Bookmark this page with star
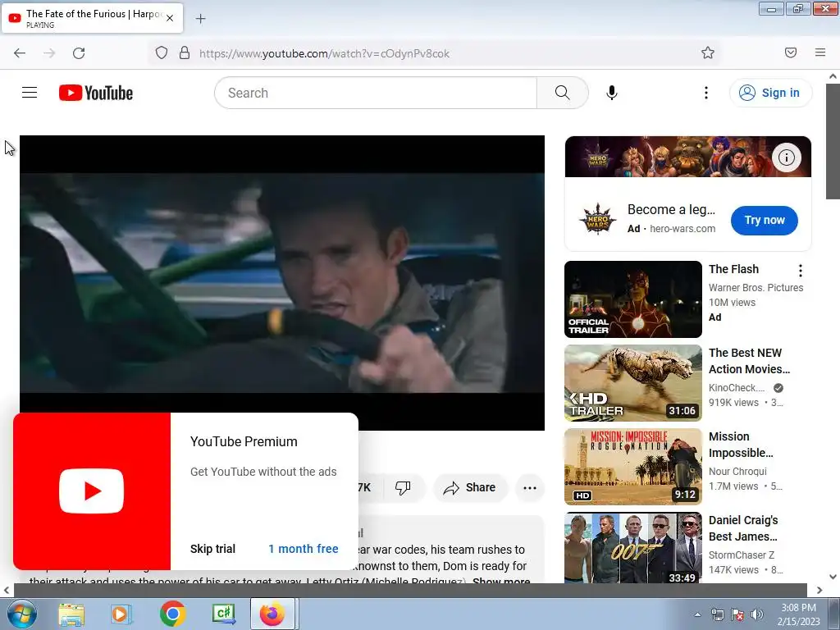 pyautogui.click(x=708, y=52)
